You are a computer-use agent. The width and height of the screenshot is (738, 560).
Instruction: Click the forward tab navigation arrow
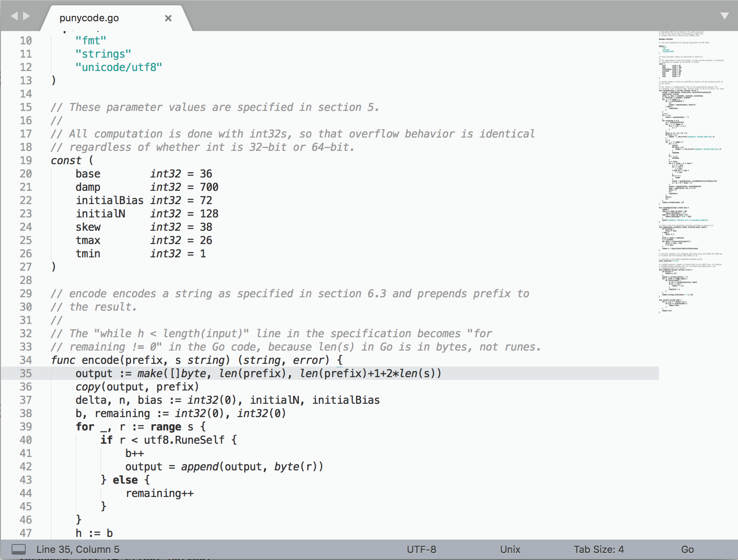coord(27,16)
